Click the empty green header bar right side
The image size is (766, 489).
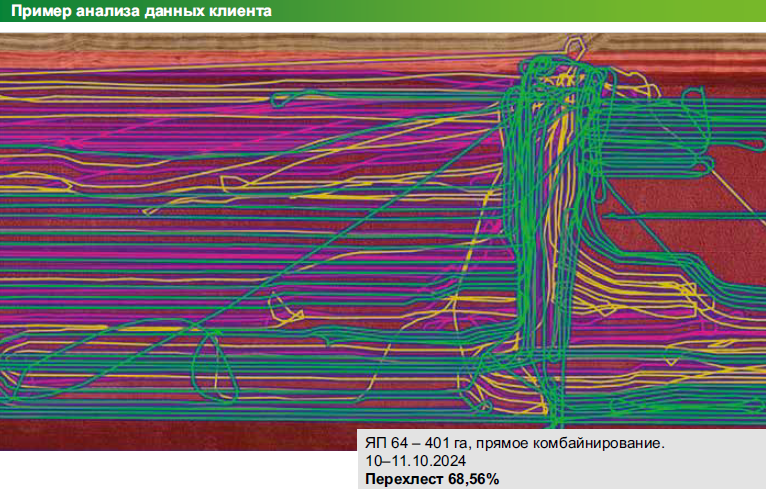[600, 12]
